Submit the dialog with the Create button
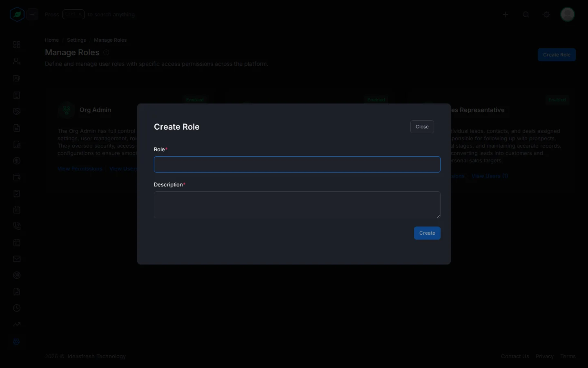Screen dimensions: 588x368 (427, 233)
